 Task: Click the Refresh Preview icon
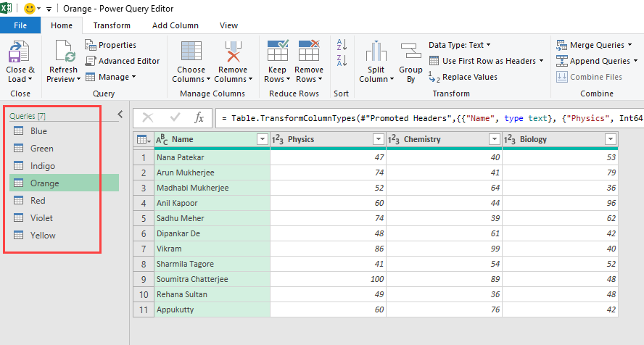click(65, 51)
